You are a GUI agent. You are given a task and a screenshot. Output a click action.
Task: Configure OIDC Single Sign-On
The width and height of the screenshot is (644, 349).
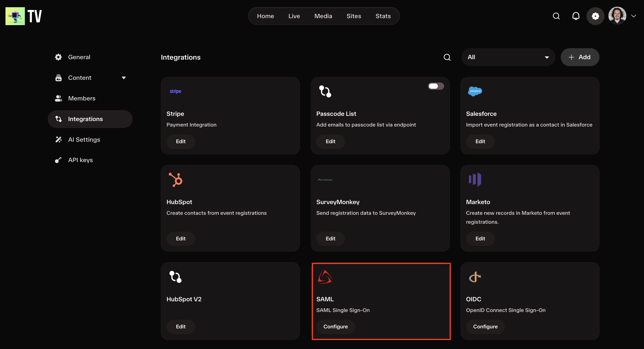tap(485, 327)
